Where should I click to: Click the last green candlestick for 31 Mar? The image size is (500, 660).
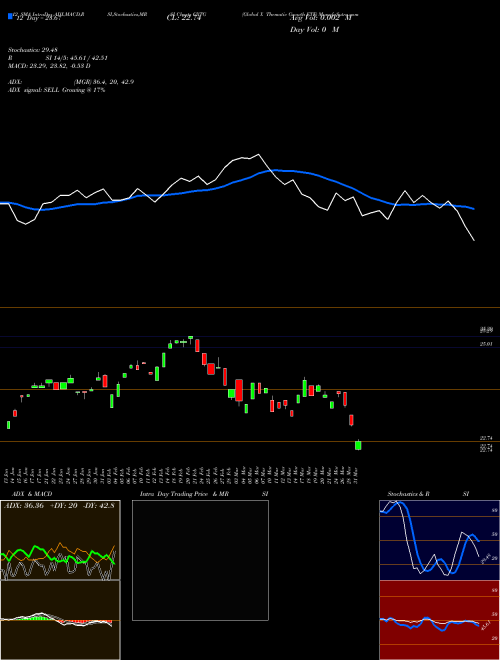pyautogui.click(x=358, y=445)
